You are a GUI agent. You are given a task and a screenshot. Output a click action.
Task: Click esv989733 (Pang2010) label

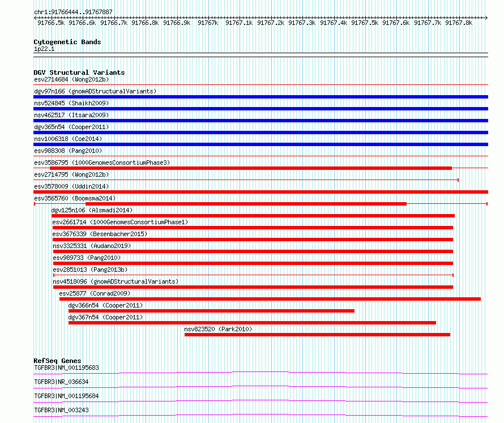pos(87,258)
